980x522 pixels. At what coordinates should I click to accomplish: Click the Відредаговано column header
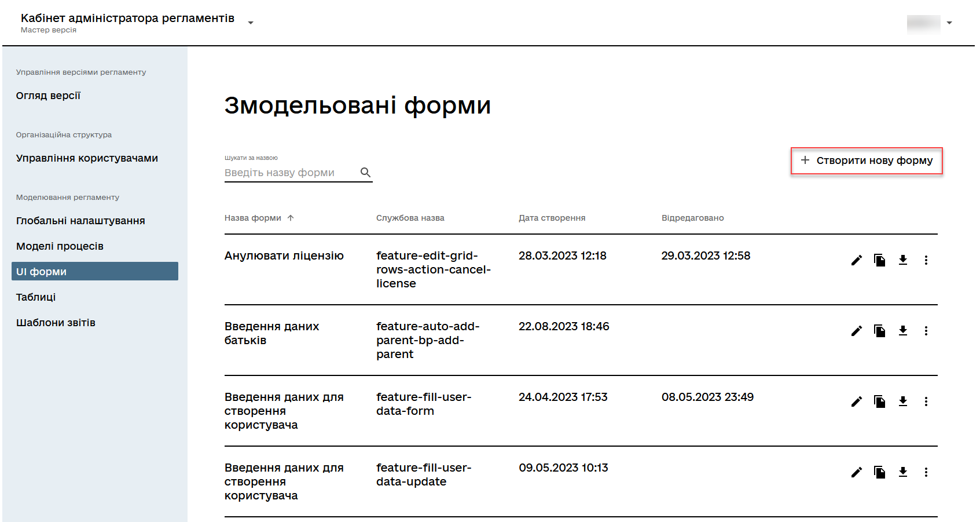pos(693,218)
